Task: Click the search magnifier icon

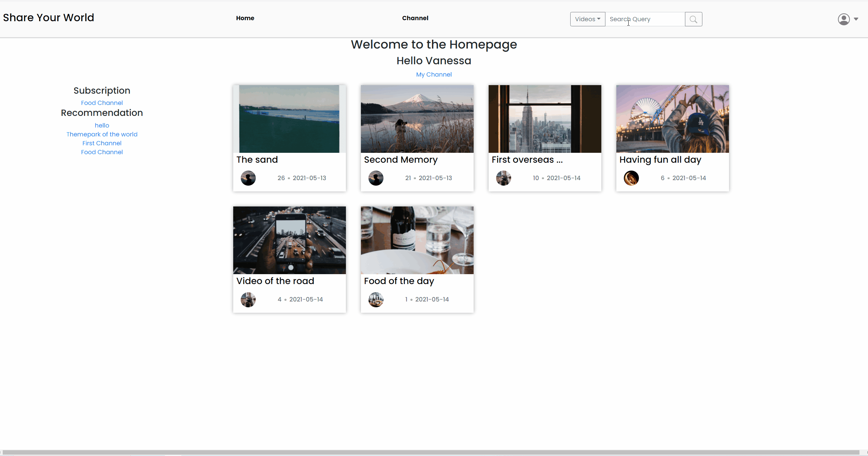Action: [x=694, y=19]
